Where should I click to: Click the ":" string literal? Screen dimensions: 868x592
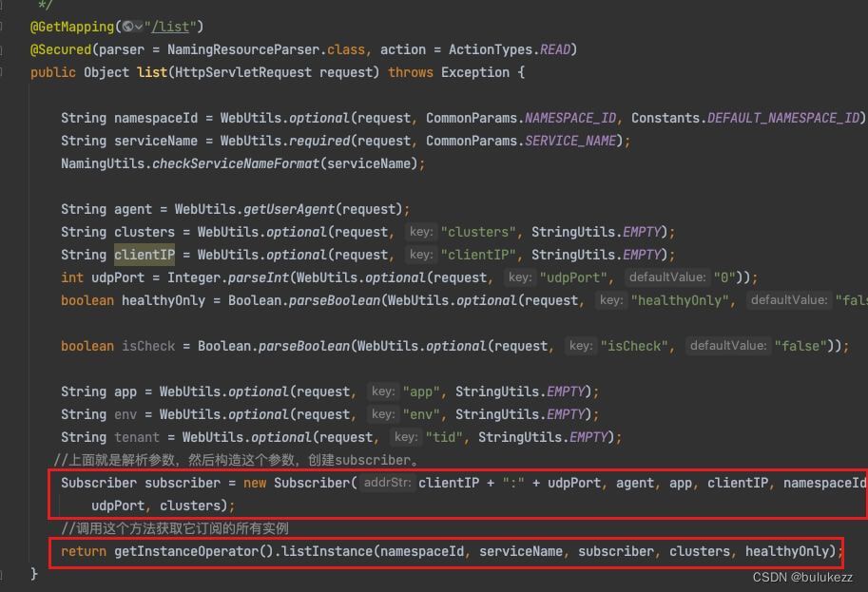pyautogui.click(x=513, y=483)
